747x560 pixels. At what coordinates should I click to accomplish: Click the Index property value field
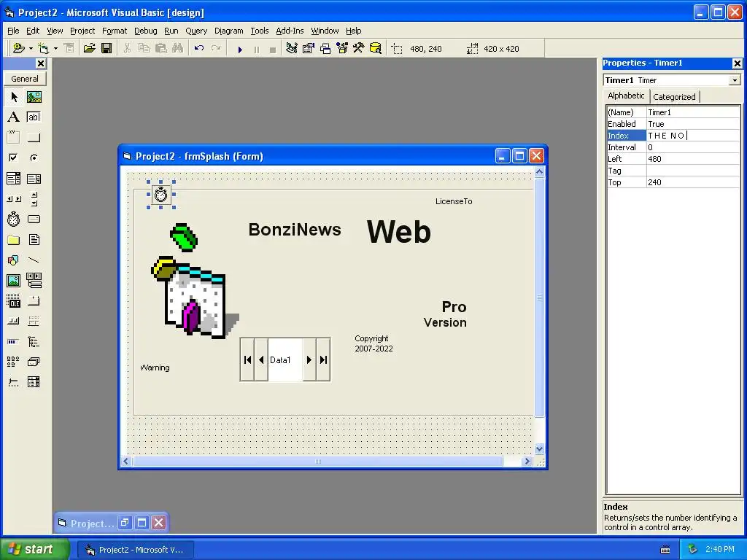click(693, 136)
